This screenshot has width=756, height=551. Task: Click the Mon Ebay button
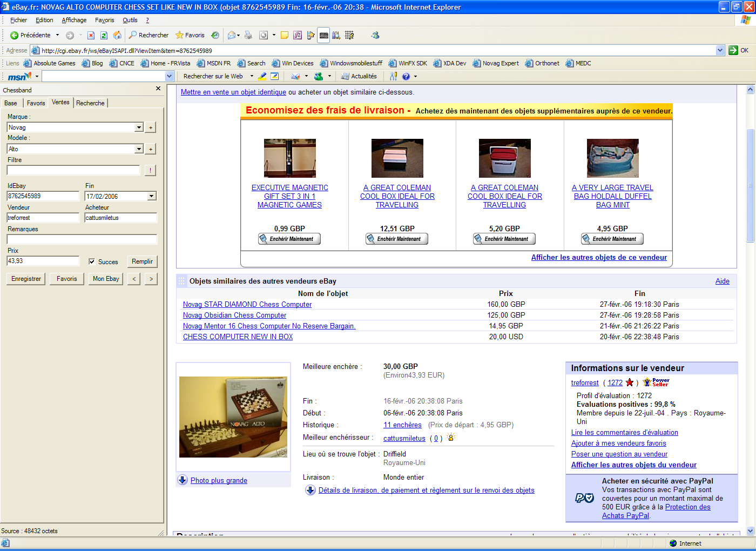pyautogui.click(x=106, y=279)
